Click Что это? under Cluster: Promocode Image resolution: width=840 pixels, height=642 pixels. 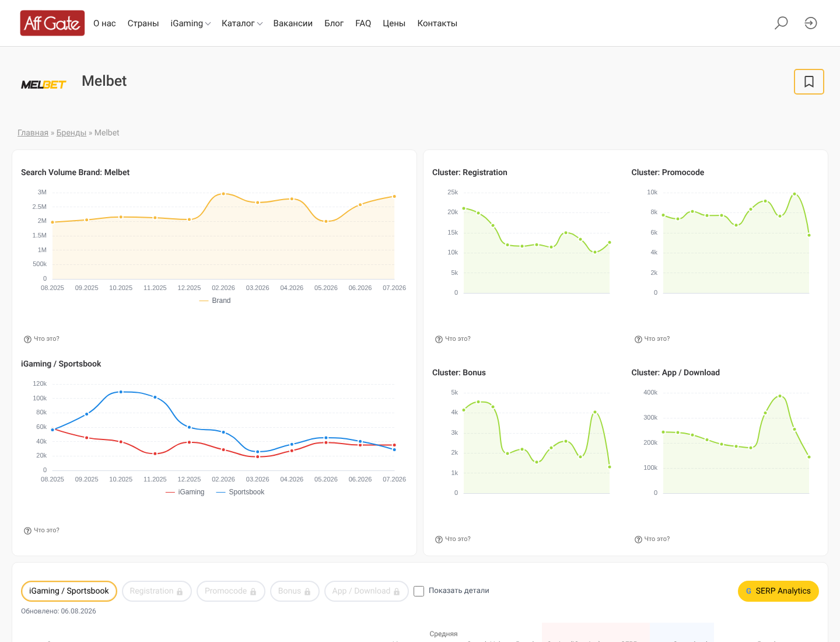[657, 339]
